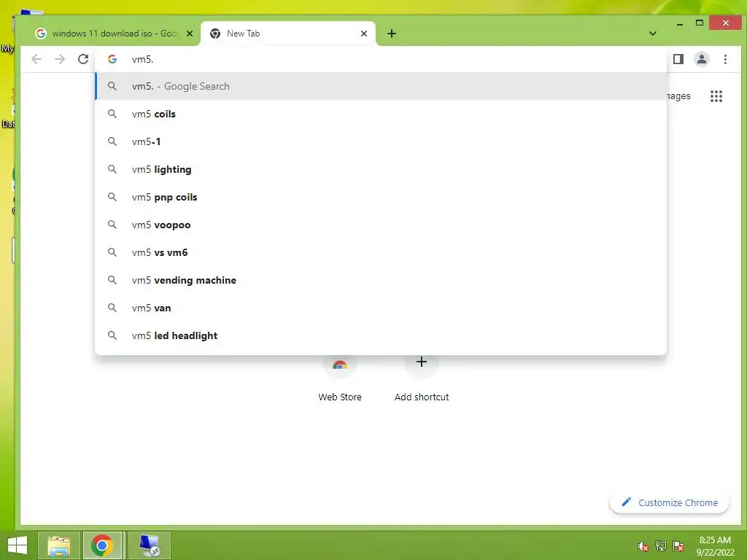Open File Explorer from the taskbar
The image size is (747, 560).
(59, 545)
